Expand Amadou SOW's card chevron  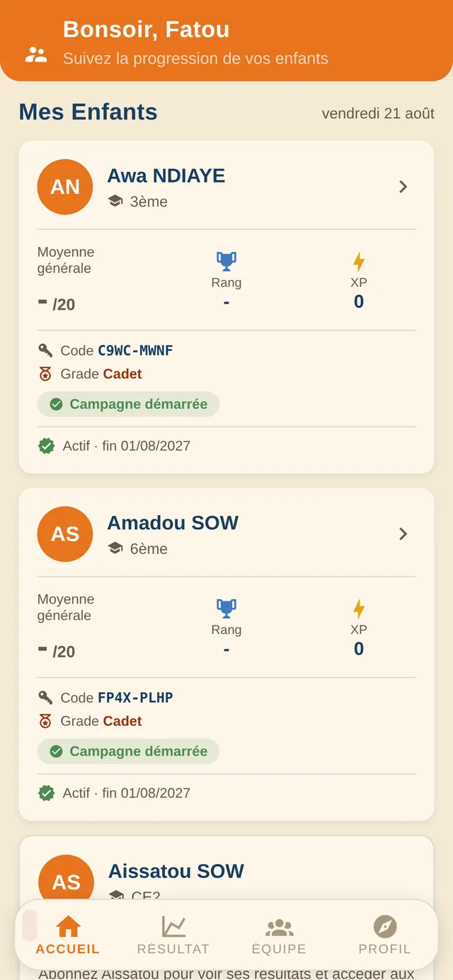coord(403,534)
